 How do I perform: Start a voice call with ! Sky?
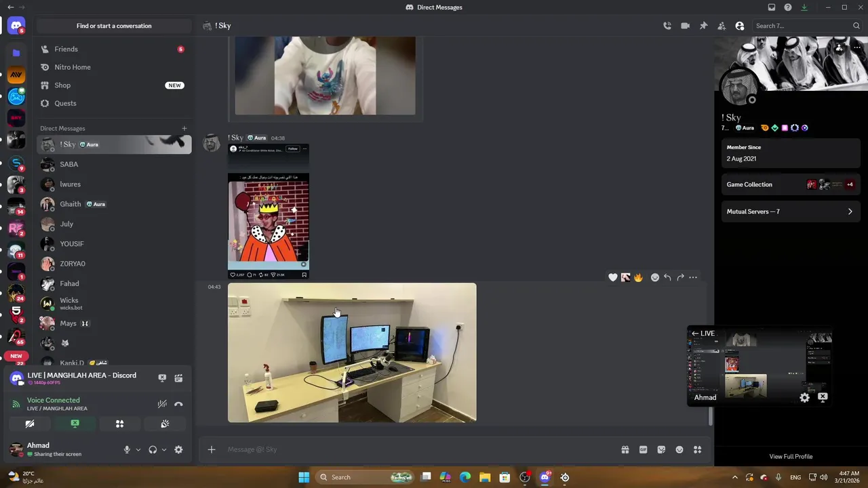coord(667,26)
